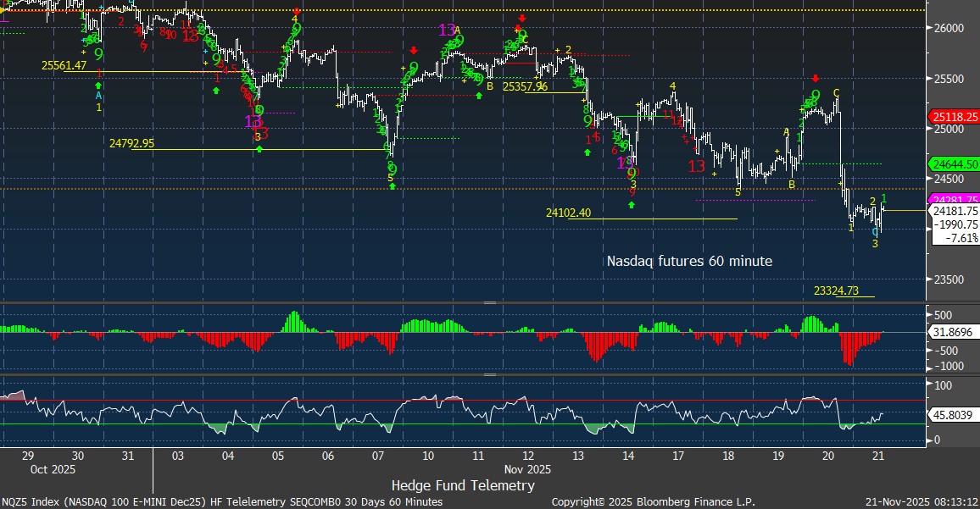Select the 24181.75 last price label
980x509 pixels.
(955, 211)
